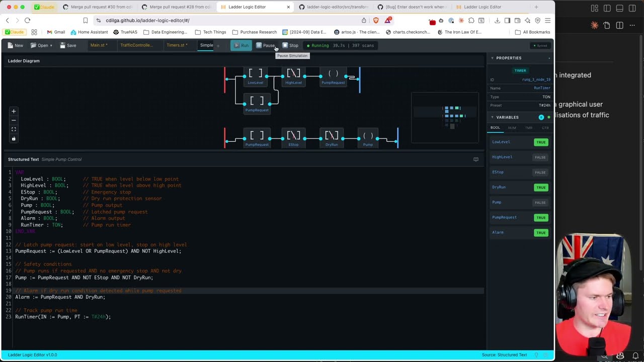Stop the simulation

(x=290, y=45)
